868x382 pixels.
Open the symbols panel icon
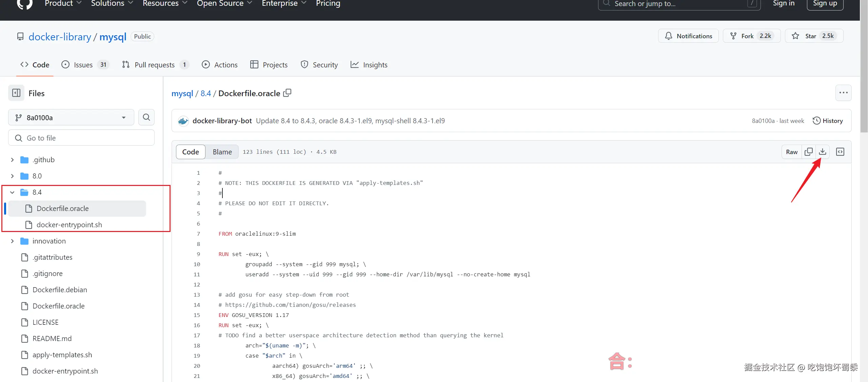(840, 152)
